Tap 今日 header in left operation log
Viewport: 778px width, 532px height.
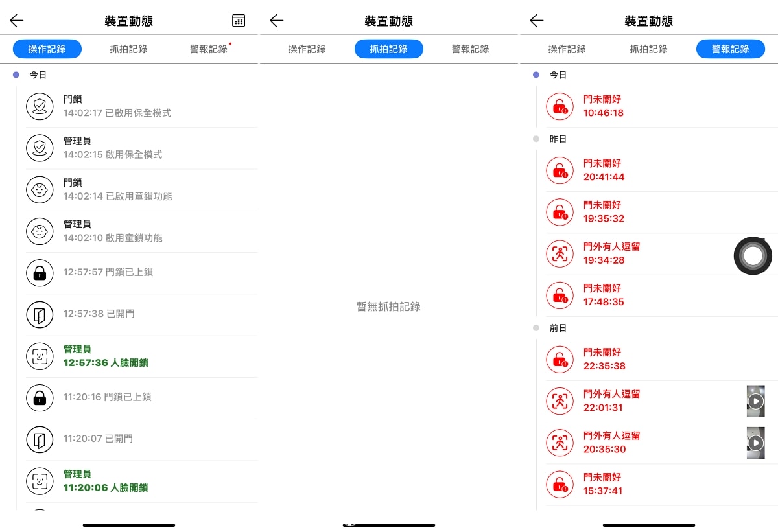[38, 75]
